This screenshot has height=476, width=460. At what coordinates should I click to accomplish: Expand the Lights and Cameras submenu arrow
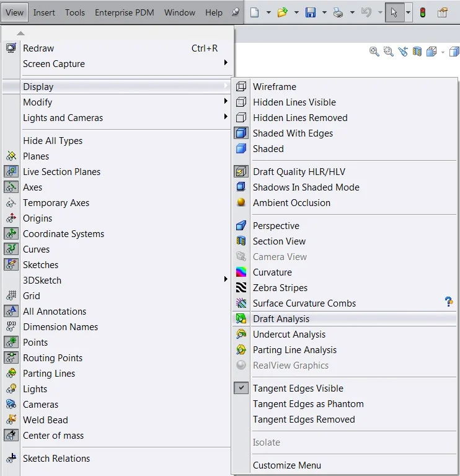click(x=226, y=116)
